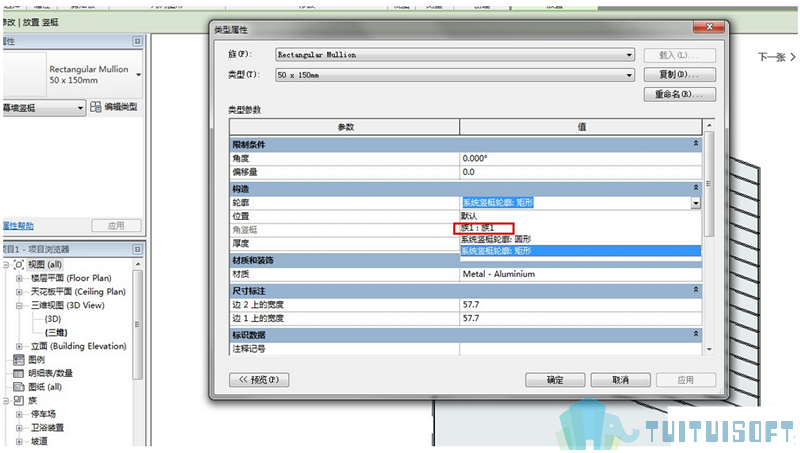Viewport: 800px width, 453px height.
Task: Click the 族 families icon
Action: coord(19,400)
